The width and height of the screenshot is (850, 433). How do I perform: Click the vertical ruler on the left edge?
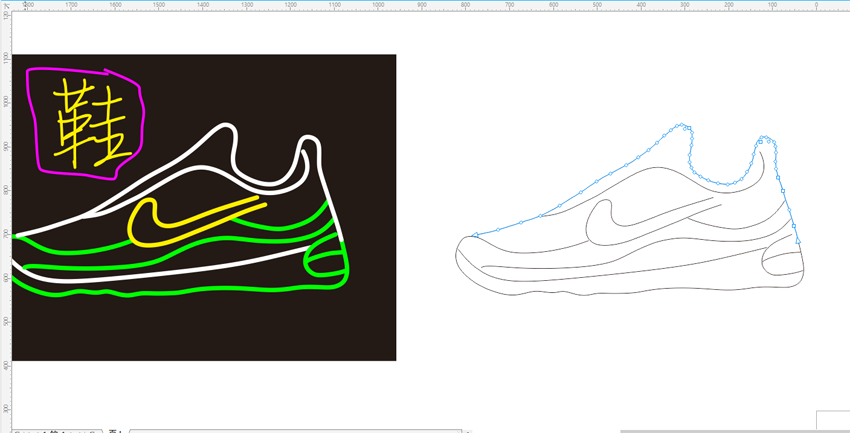(5, 219)
